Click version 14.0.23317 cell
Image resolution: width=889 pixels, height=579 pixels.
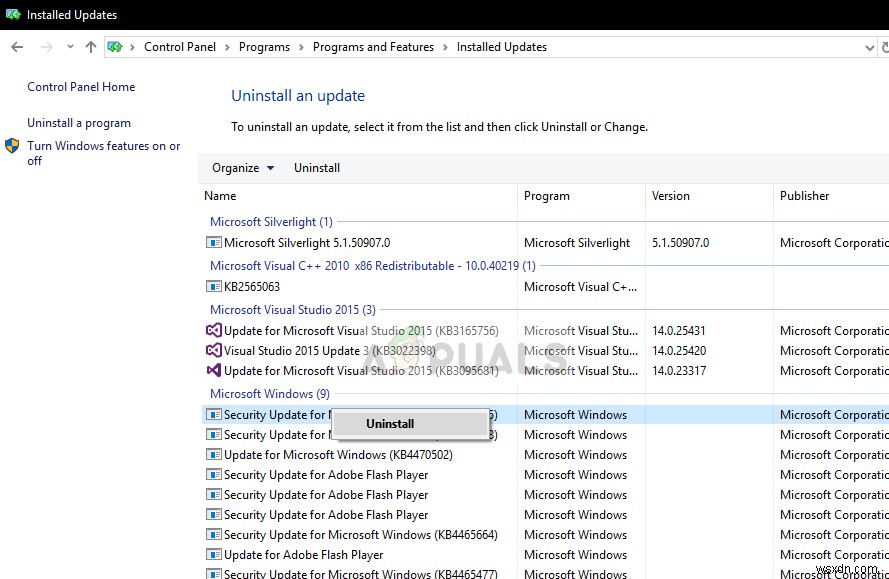[679, 370]
